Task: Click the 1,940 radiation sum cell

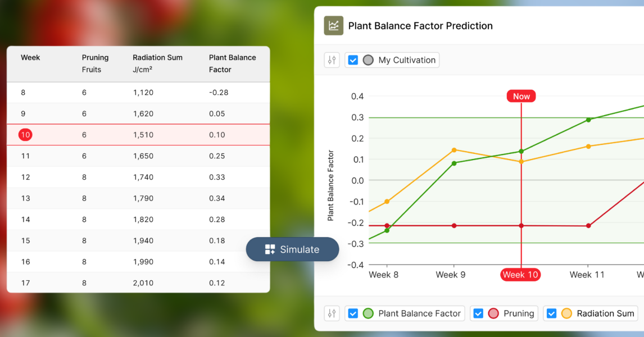Action: pos(143,240)
